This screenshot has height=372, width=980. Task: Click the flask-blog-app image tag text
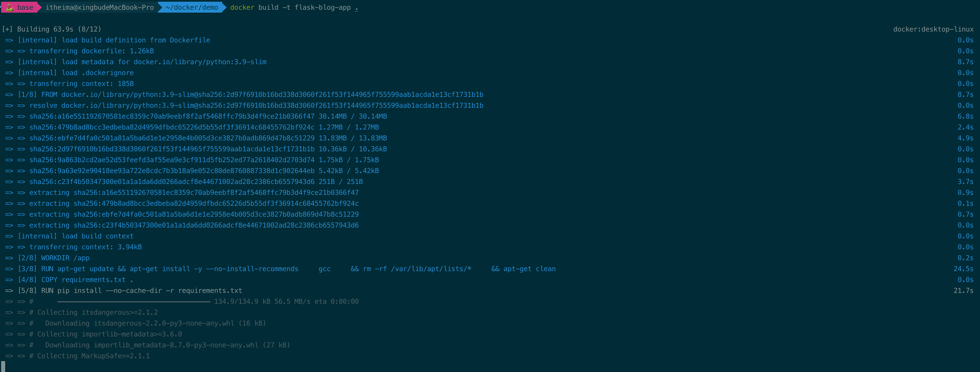tap(323, 7)
